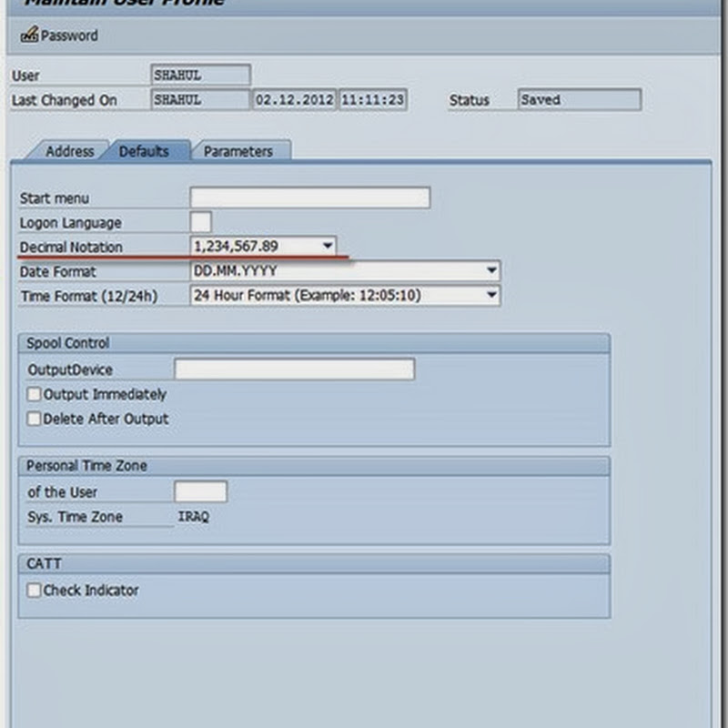Image resolution: width=728 pixels, height=728 pixels.
Task: Click the Password button
Action: [59, 36]
